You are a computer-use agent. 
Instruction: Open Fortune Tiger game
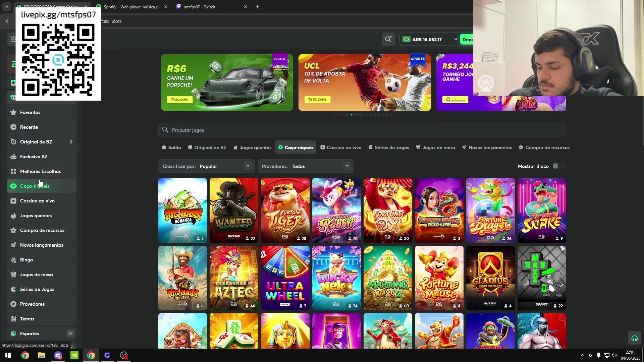click(x=285, y=210)
